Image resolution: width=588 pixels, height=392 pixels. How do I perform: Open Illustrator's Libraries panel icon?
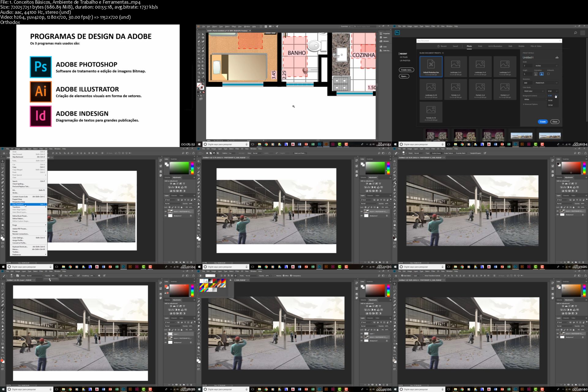[381, 41]
